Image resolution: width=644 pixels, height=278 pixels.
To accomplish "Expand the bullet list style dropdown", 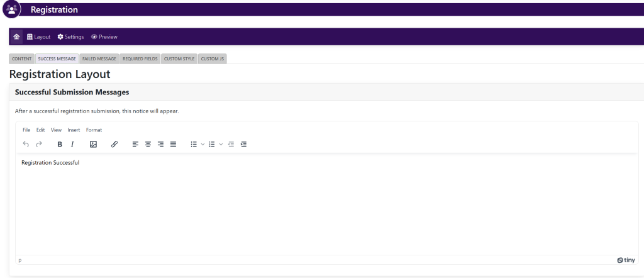I will click(x=202, y=144).
